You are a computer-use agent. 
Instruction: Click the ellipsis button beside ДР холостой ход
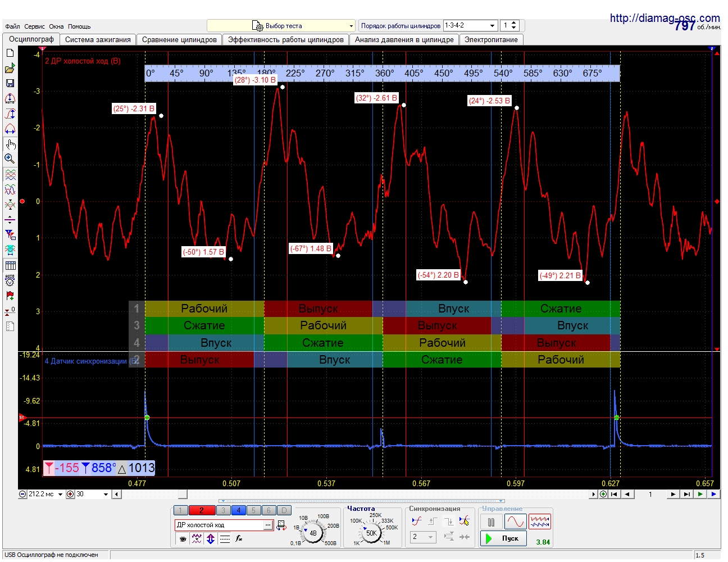269,525
